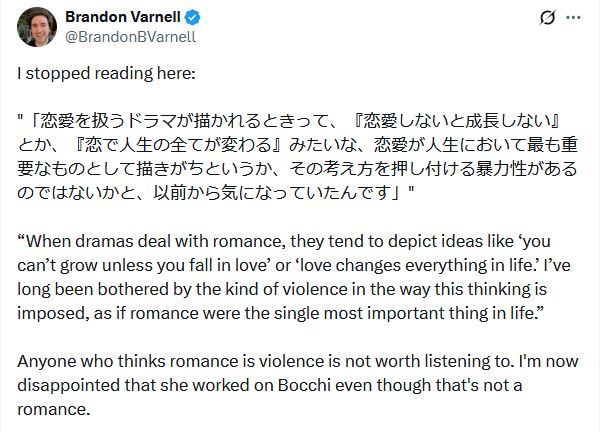
Task: Click Brandon Varnell's profile avatar photo
Action: (x=38, y=27)
